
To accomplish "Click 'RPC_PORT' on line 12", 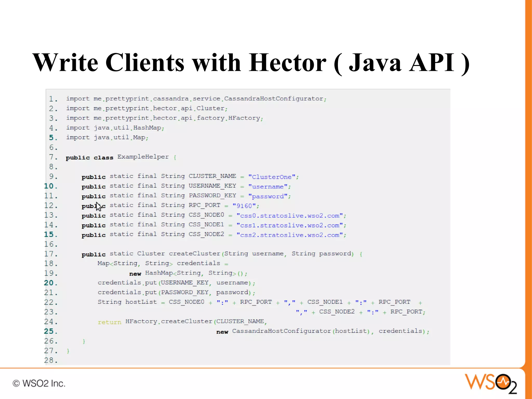I will 204,205.
